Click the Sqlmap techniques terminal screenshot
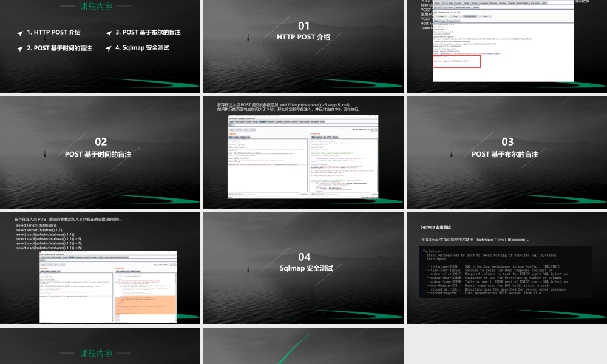The width and height of the screenshot is (607, 364). click(506, 271)
